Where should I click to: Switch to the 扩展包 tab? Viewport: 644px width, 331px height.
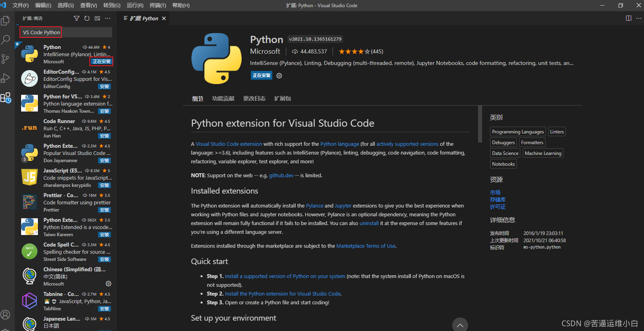(283, 98)
